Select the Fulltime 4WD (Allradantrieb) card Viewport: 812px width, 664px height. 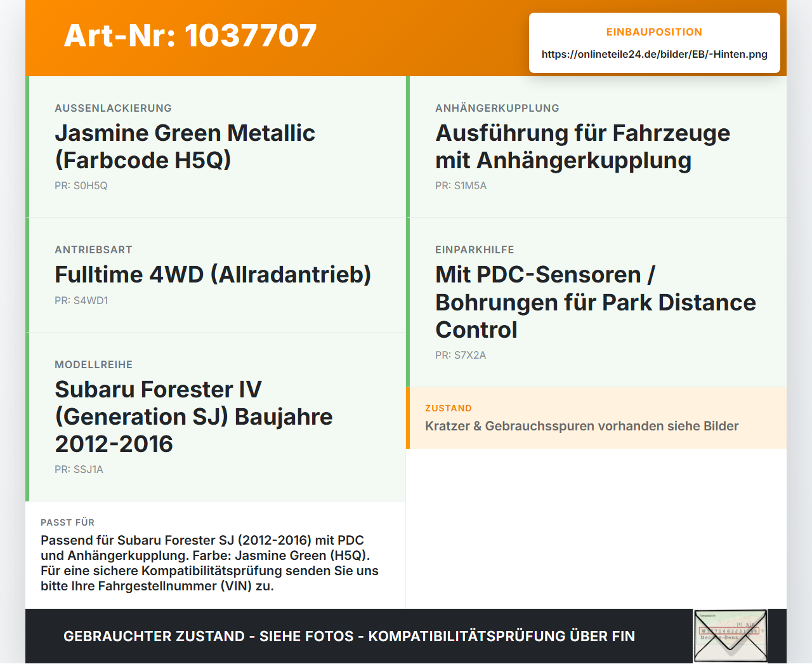(216, 275)
